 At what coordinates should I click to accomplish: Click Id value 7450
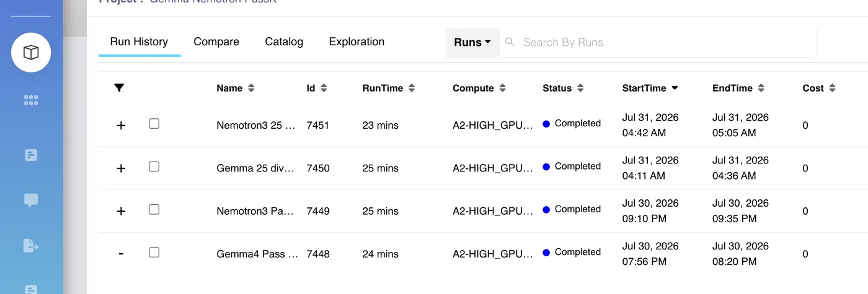(318, 168)
